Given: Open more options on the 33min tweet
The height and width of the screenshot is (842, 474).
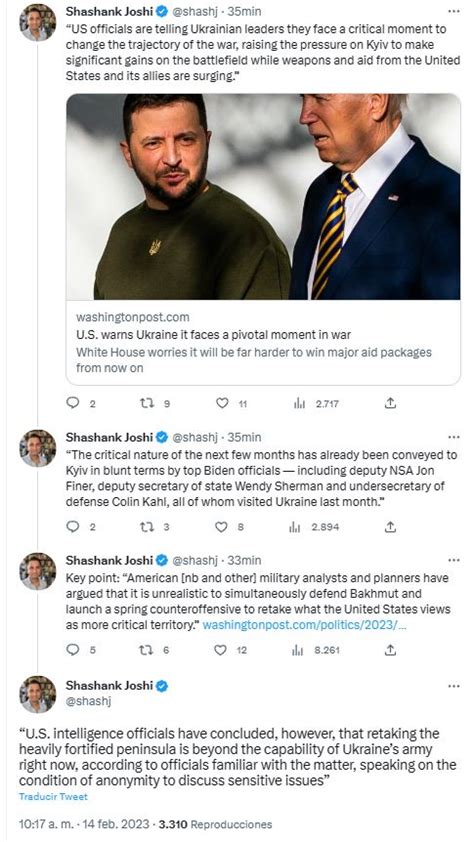Looking at the screenshot, I should pyautogui.click(x=454, y=560).
